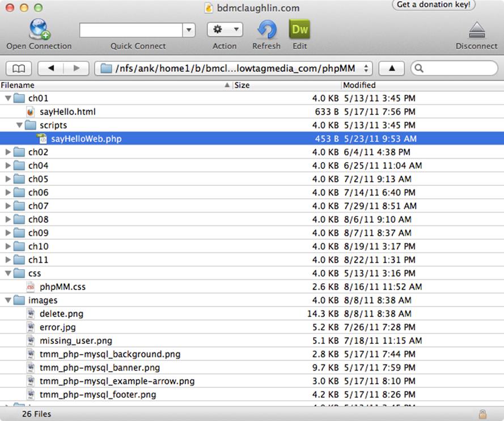Click the images folder icon
Screen dimensions: 504x421
[19, 300]
